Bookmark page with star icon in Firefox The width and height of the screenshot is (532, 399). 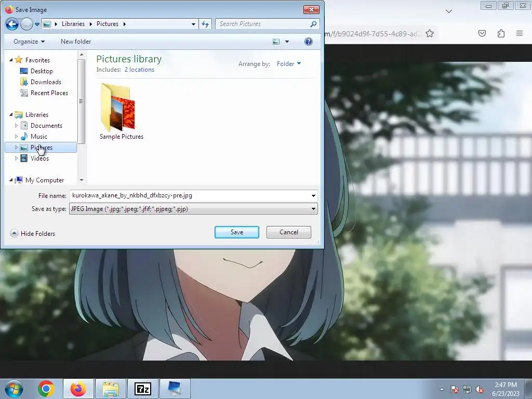tap(430, 33)
